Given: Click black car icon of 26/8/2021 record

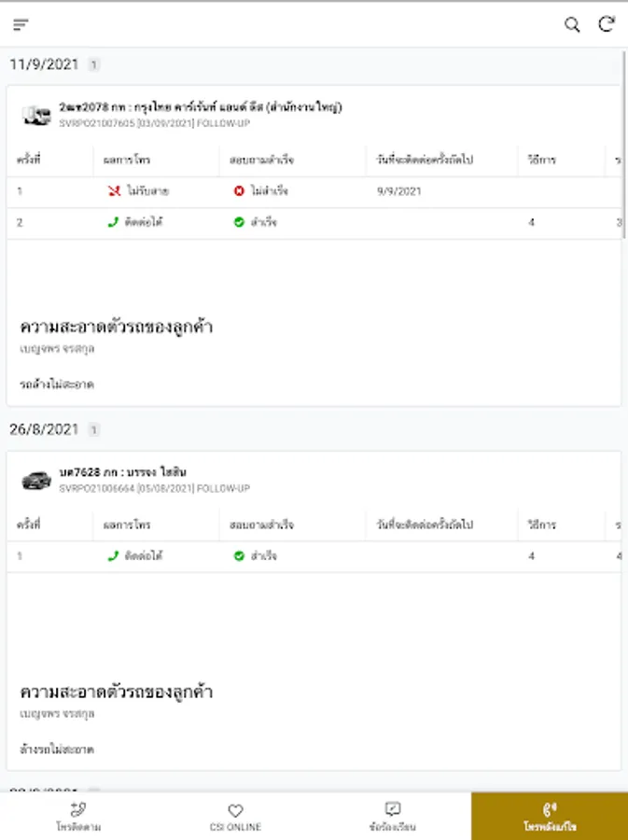Looking at the screenshot, I should [35, 480].
